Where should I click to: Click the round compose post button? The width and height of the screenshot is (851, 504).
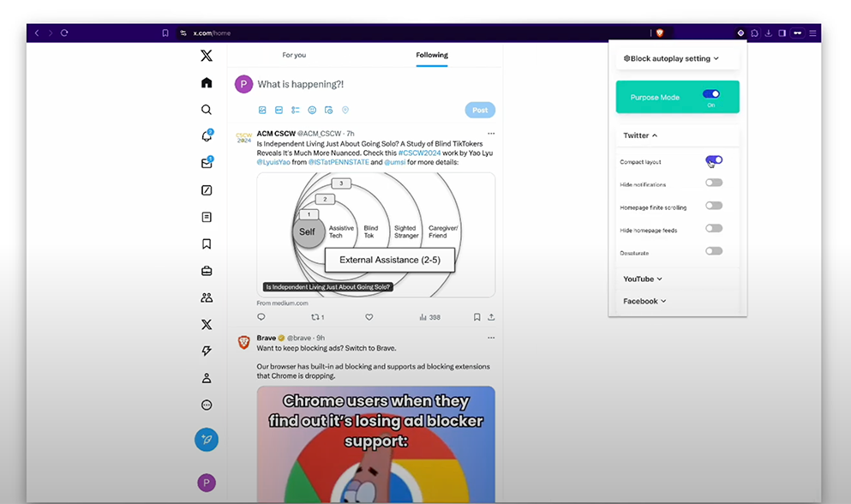pyautogui.click(x=207, y=440)
